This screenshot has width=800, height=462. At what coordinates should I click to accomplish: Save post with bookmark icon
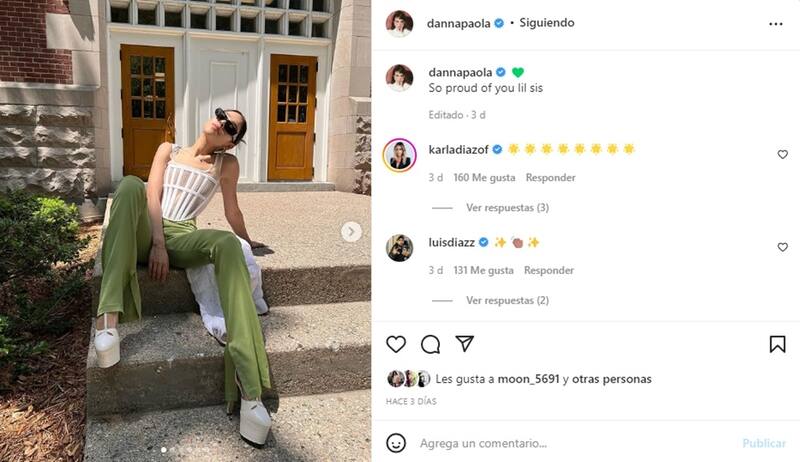[x=778, y=344]
